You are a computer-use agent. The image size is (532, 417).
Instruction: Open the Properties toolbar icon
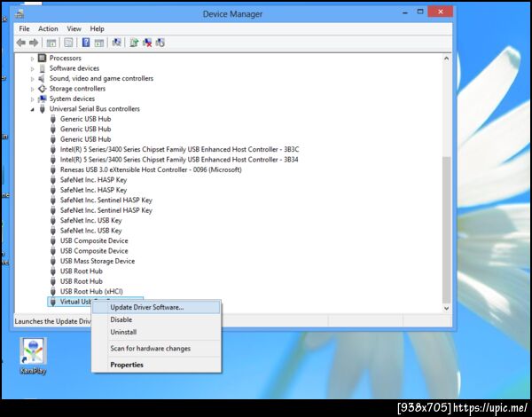click(x=68, y=43)
